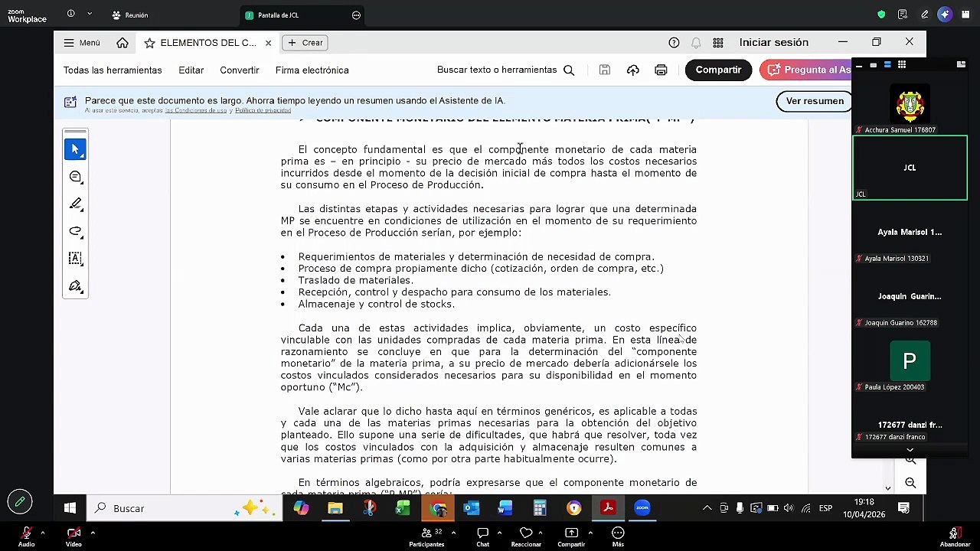Image resolution: width=980 pixels, height=551 pixels.
Task: Open the Firma electrónica menu
Action: [312, 70]
